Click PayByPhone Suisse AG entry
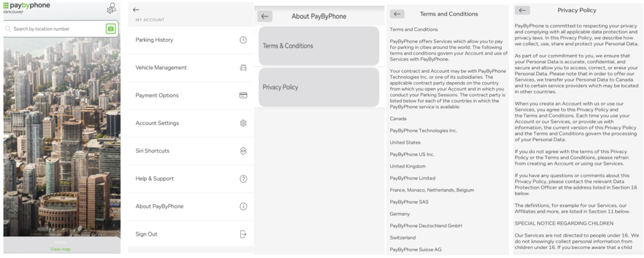Screen dimensions: 644x258 tap(416, 249)
